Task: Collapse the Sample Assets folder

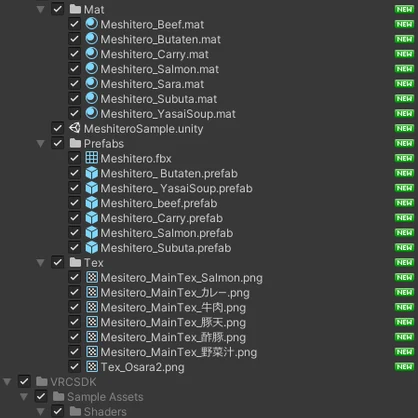Action: pyautogui.click(x=24, y=397)
